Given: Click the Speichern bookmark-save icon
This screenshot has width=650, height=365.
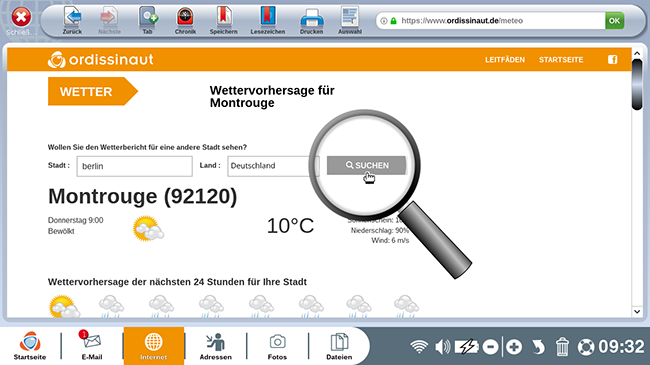Looking at the screenshot, I should pos(223,17).
